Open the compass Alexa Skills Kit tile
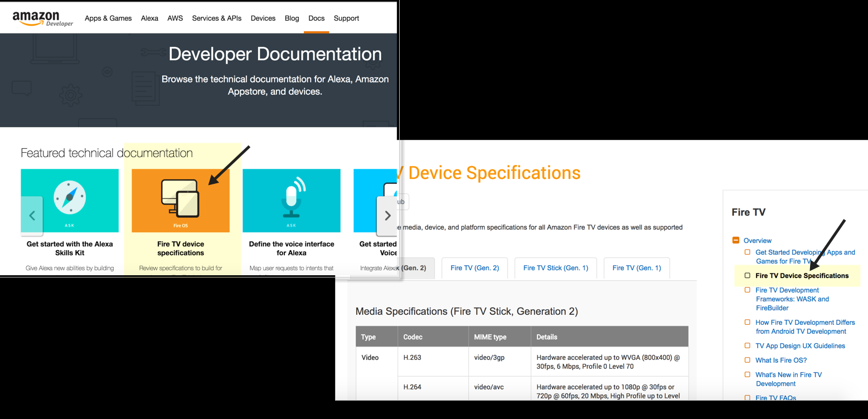Image resolution: width=868 pixels, height=419 pixels. coord(70,201)
